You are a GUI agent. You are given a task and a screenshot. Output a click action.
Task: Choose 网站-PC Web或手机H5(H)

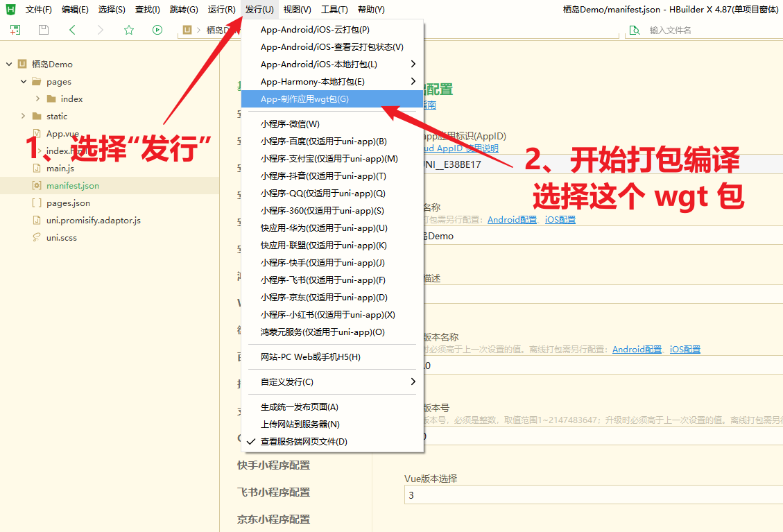(x=332, y=357)
